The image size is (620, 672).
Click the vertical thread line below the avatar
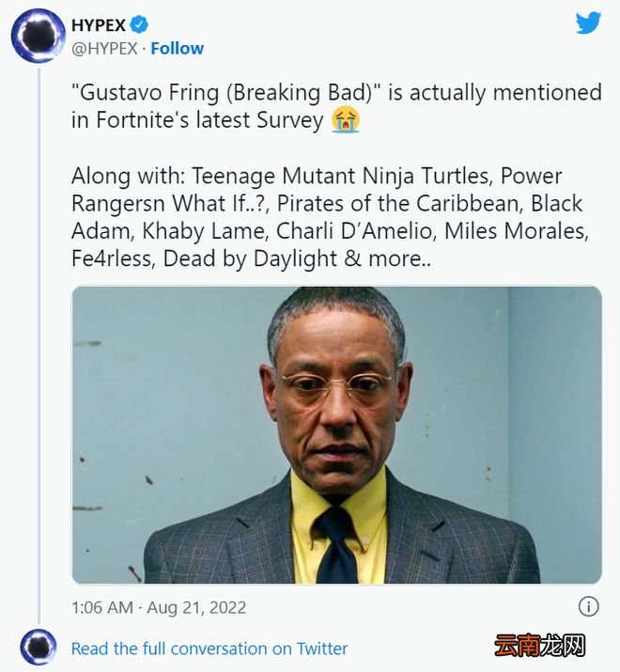click(39, 345)
